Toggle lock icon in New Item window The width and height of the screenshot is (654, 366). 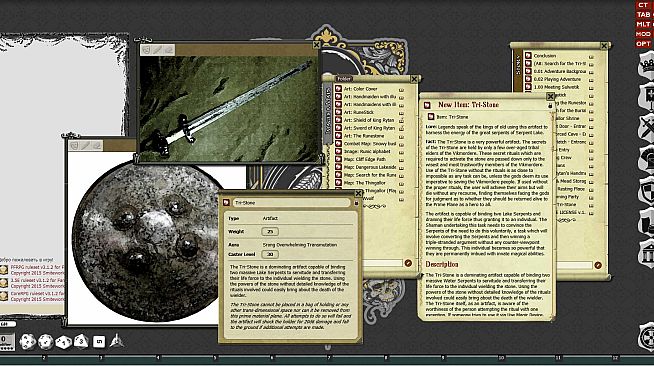pos(550,106)
